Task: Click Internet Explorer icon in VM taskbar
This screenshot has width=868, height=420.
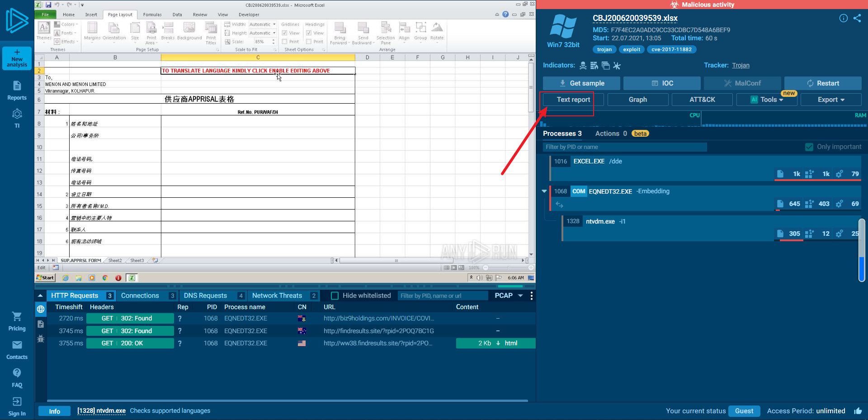Action: tap(66, 278)
